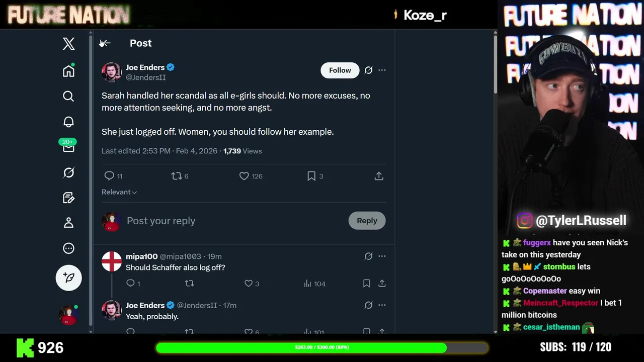Viewport: 644px width, 362px height.
Task: Click the compose post button
Action: click(x=68, y=278)
